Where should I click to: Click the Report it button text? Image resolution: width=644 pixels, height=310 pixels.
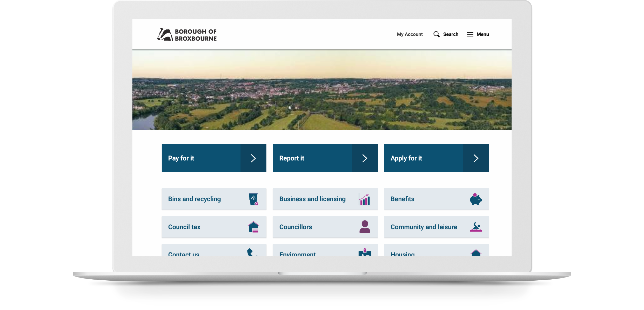click(292, 158)
